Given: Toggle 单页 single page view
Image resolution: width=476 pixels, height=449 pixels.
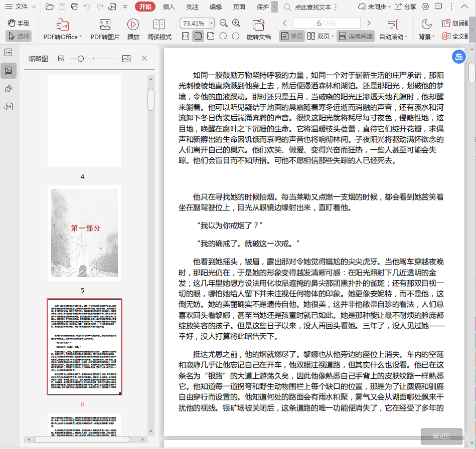Looking at the screenshot, I should (291, 37).
